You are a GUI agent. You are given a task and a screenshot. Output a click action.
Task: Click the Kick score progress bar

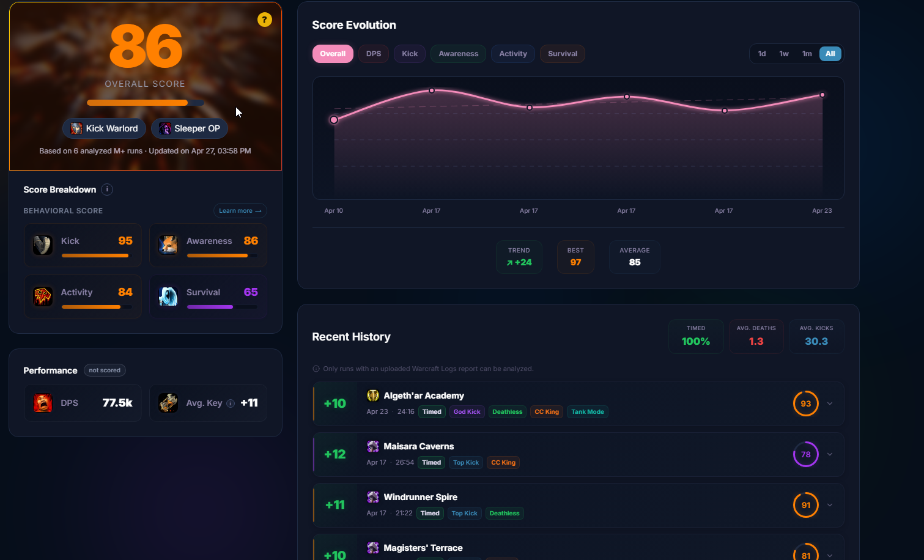[x=97, y=256]
